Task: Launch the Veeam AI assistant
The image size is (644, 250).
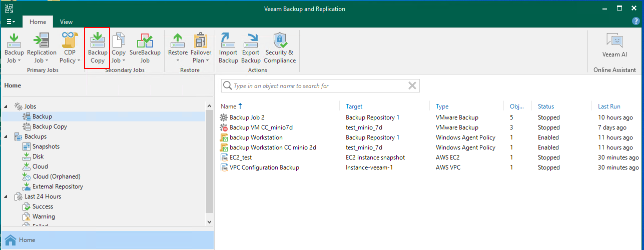Action: (614, 47)
